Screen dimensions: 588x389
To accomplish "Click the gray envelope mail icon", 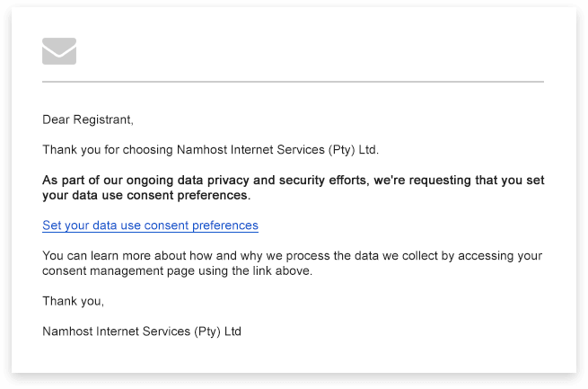I will point(59,51).
